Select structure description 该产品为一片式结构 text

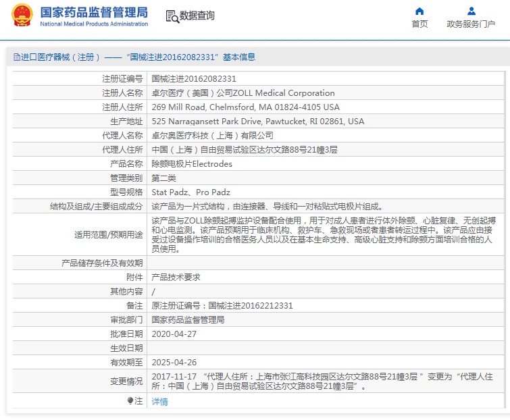coord(267,207)
